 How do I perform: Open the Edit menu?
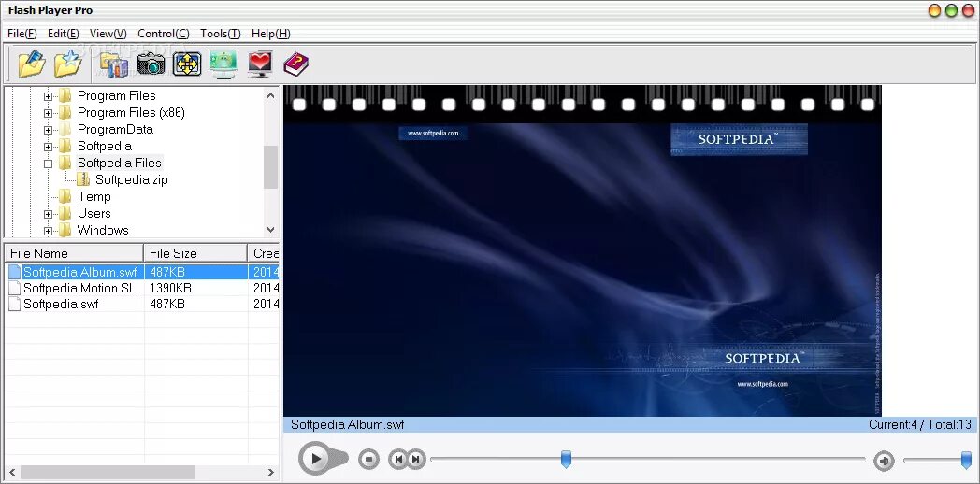pyautogui.click(x=64, y=34)
